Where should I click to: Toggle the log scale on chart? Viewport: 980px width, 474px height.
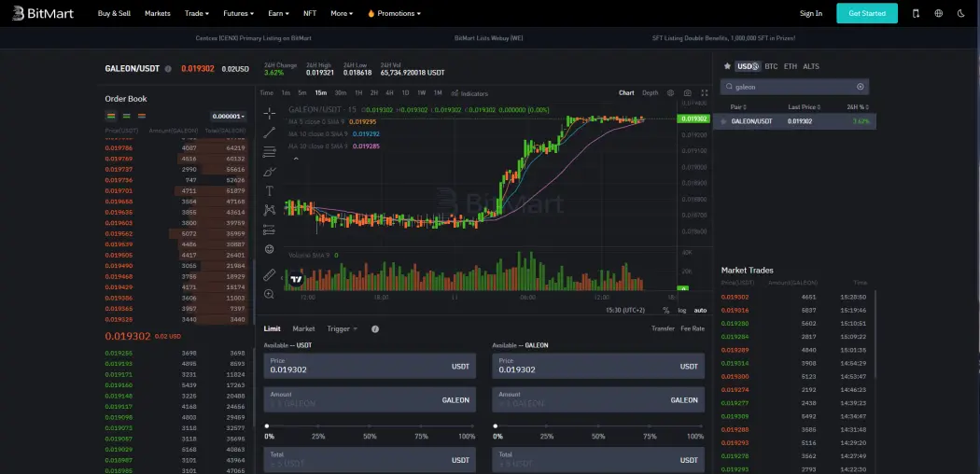(x=682, y=311)
